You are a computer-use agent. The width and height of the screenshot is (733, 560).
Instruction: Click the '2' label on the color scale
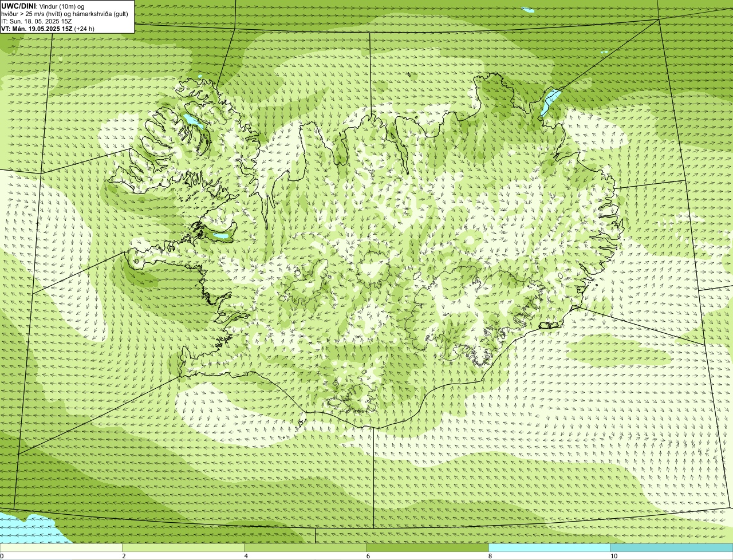pos(124,556)
